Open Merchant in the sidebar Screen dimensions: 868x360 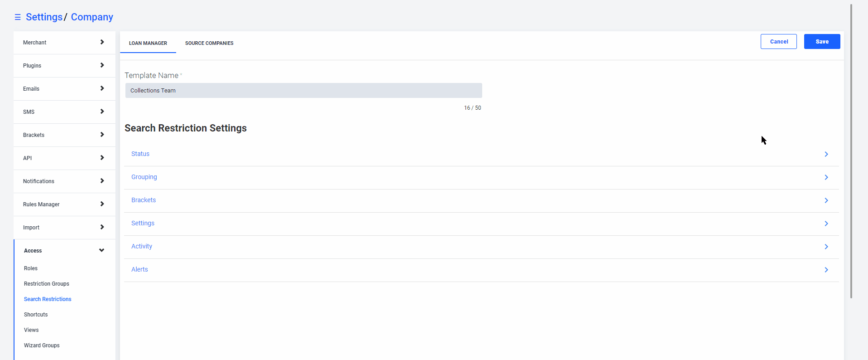(64, 43)
